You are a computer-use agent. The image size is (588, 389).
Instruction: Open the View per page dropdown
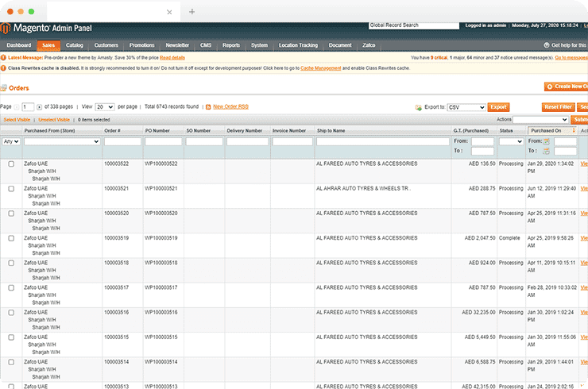tap(105, 107)
